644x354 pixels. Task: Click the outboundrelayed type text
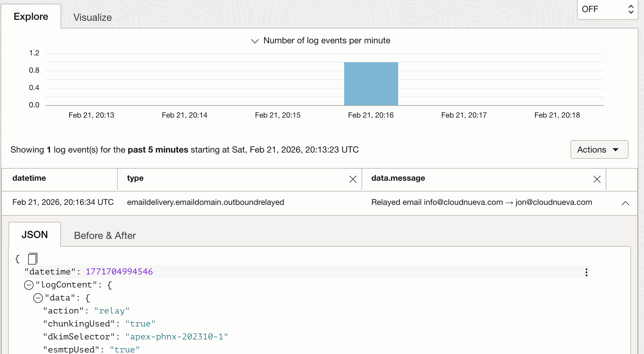coord(205,202)
